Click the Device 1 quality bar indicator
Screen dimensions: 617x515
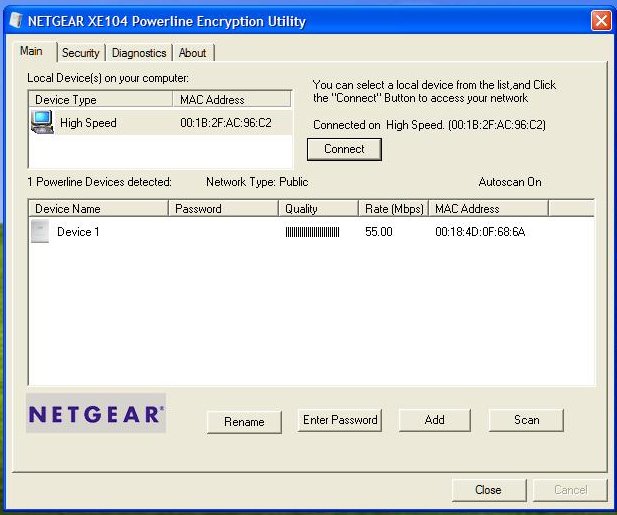[x=312, y=232]
